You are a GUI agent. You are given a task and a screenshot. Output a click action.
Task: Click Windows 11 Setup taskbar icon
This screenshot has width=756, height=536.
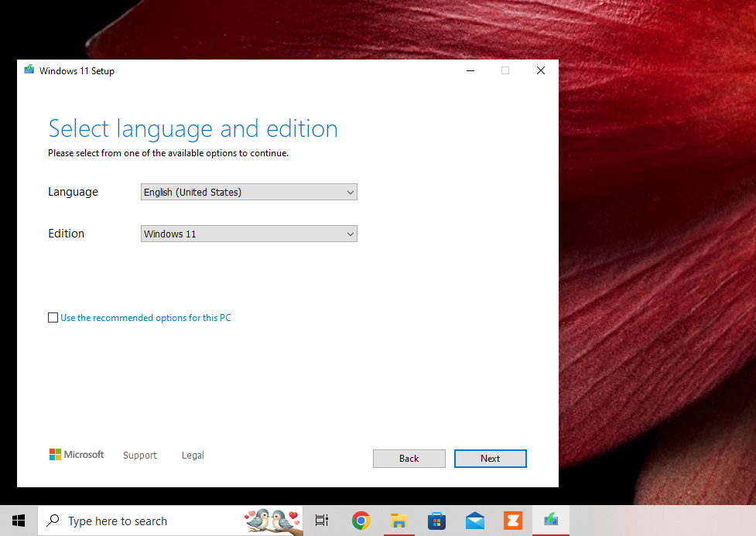551,521
